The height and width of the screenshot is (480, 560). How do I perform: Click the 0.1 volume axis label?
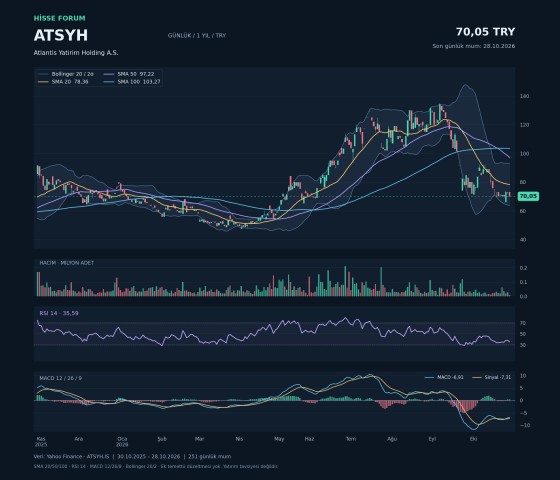(x=523, y=282)
